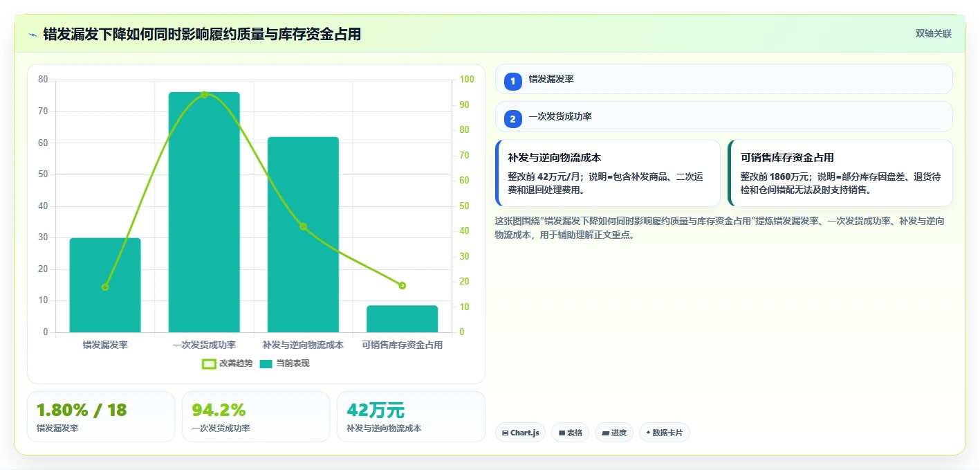Click the 1.80% / 18 metric value
This screenshot has width=980, height=470.
pos(82,410)
